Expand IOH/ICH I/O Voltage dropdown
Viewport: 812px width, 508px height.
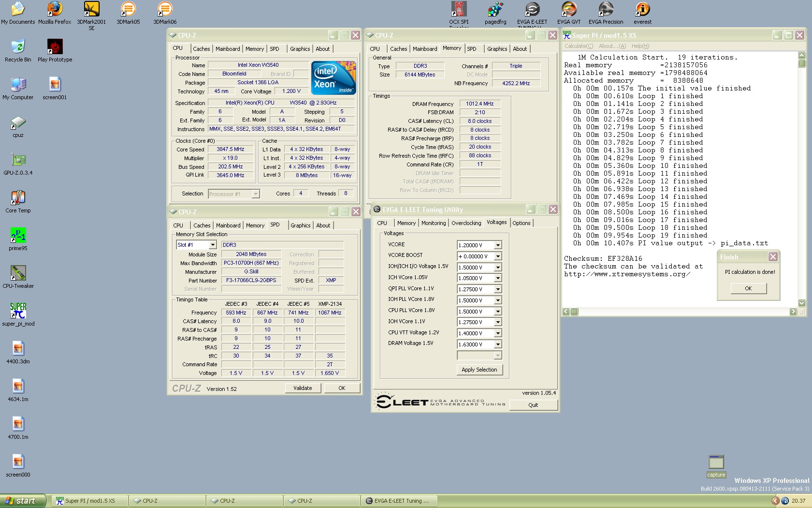click(498, 268)
